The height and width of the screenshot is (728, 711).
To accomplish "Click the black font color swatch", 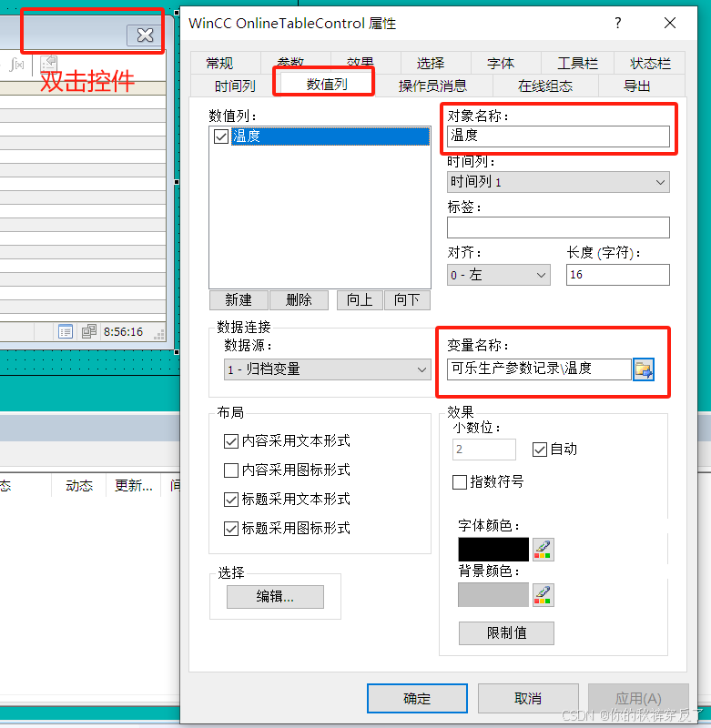I will pyautogui.click(x=493, y=550).
